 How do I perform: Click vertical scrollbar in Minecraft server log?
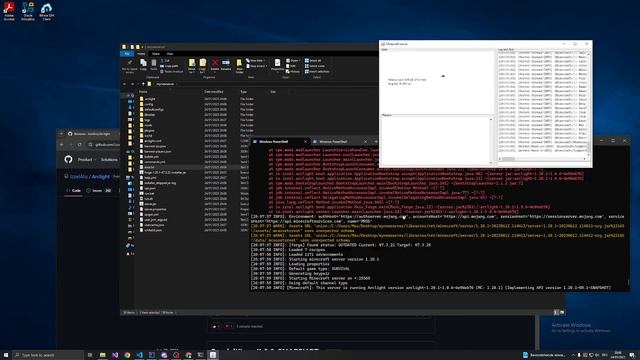coord(589,104)
